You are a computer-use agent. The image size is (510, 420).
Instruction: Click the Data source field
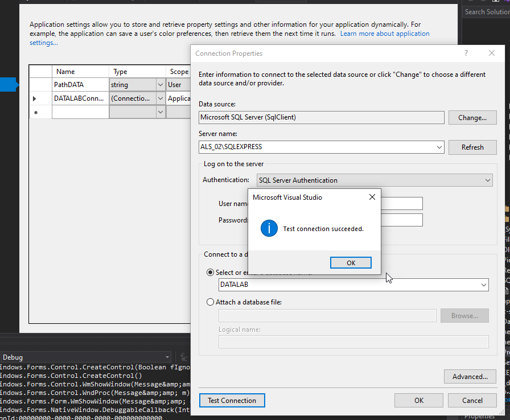(x=322, y=117)
